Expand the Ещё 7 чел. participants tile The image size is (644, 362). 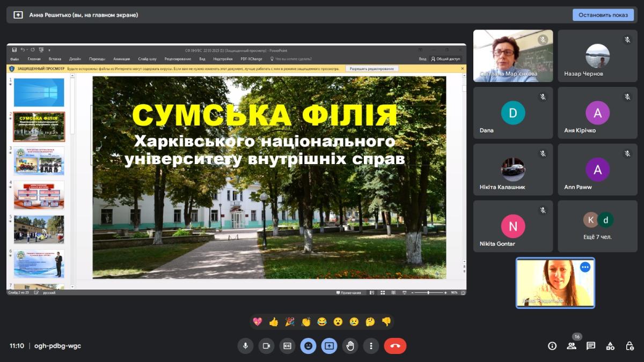[x=598, y=226]
